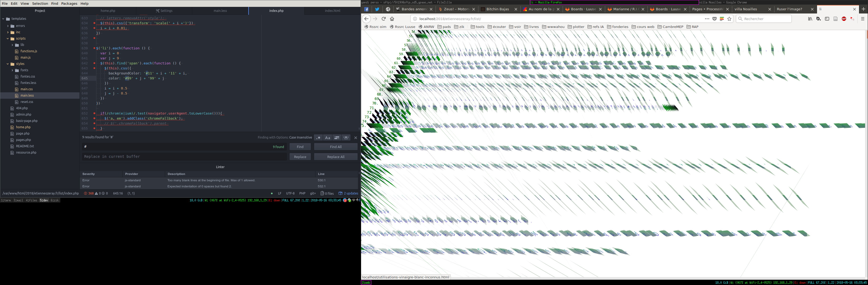Reload the localhost page
868x285 pixels.
[384, 19]
